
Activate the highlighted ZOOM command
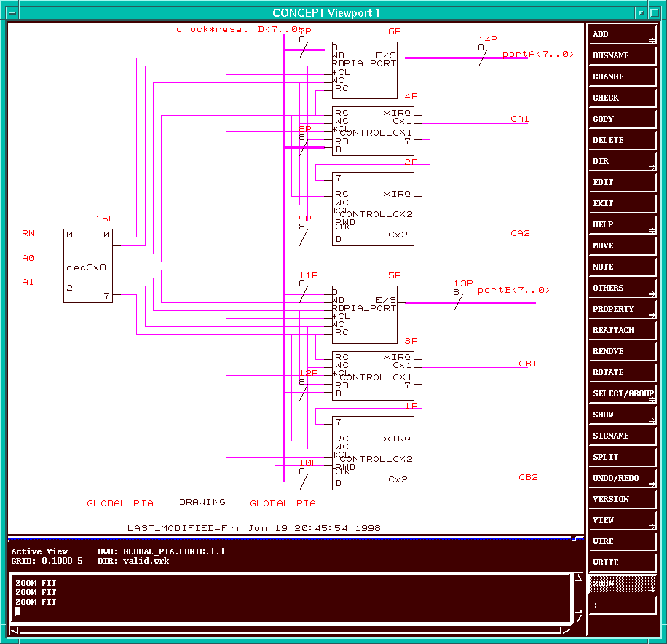(623, 584)
